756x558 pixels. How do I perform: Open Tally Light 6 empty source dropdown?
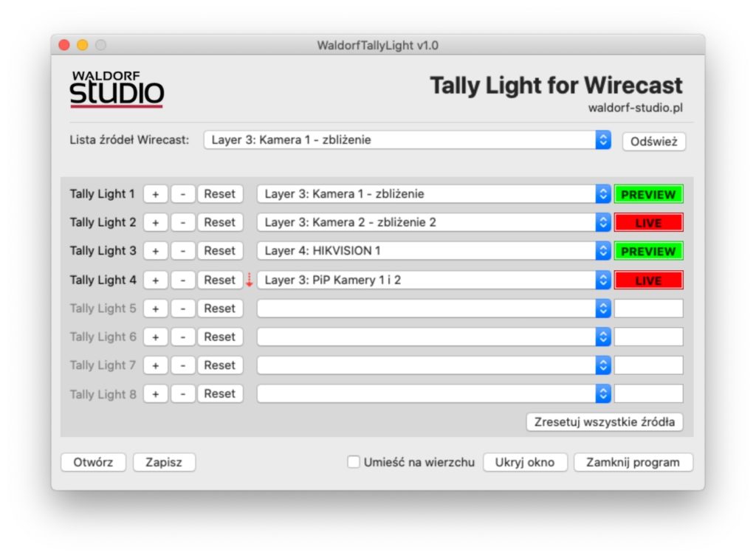434,337
